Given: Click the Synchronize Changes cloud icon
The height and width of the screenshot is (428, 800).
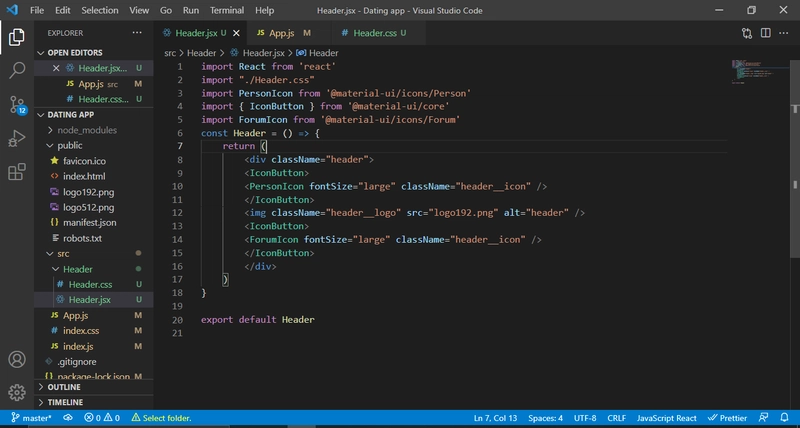Looking at the screenshot, I should tap(67, 418).
